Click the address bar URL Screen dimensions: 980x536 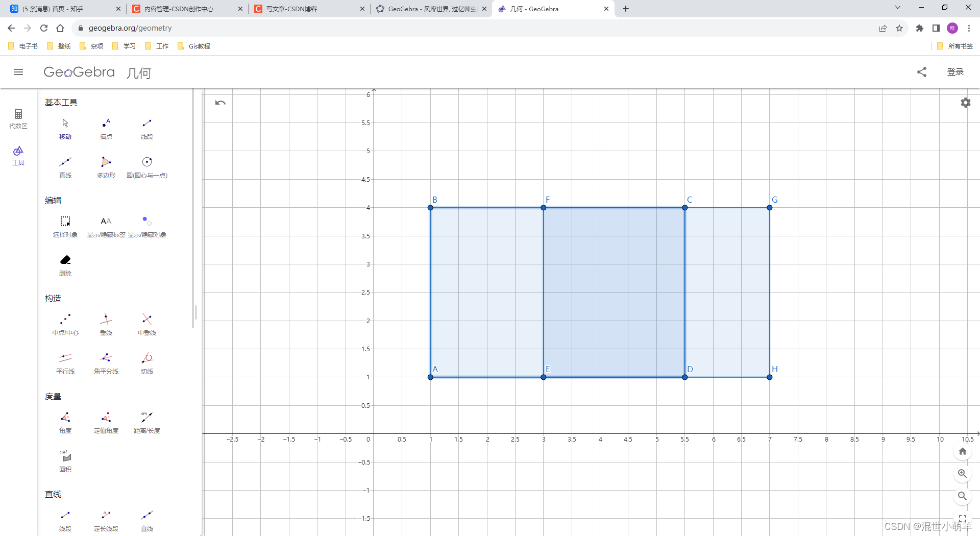(x=130, y=28)
